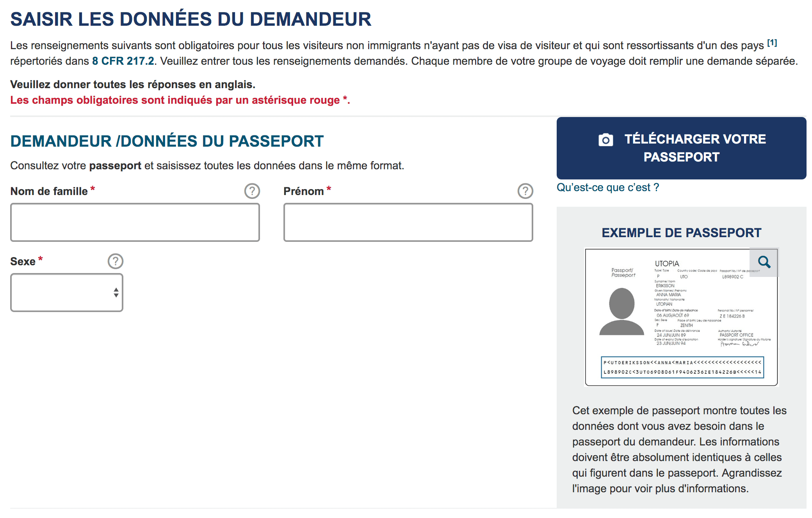Click into the Prénom input box
The image size is (812, 518).
coord(408,222)
